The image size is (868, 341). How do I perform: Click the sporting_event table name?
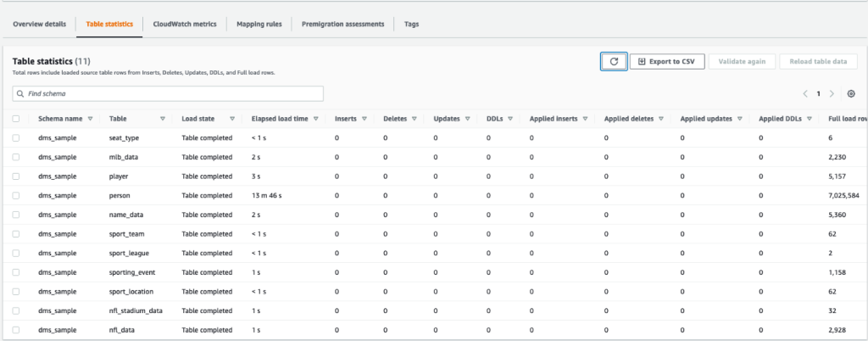click(132, 272)
